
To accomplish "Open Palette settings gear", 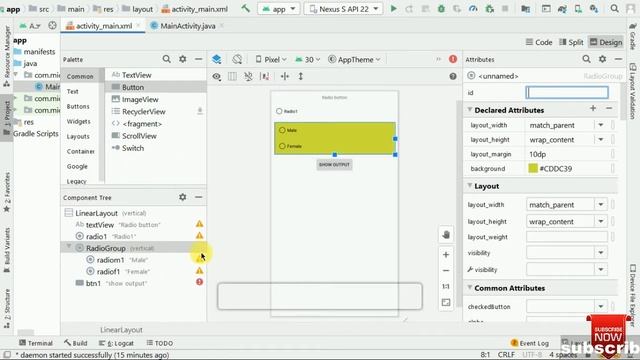I will [x=182, y=59].
